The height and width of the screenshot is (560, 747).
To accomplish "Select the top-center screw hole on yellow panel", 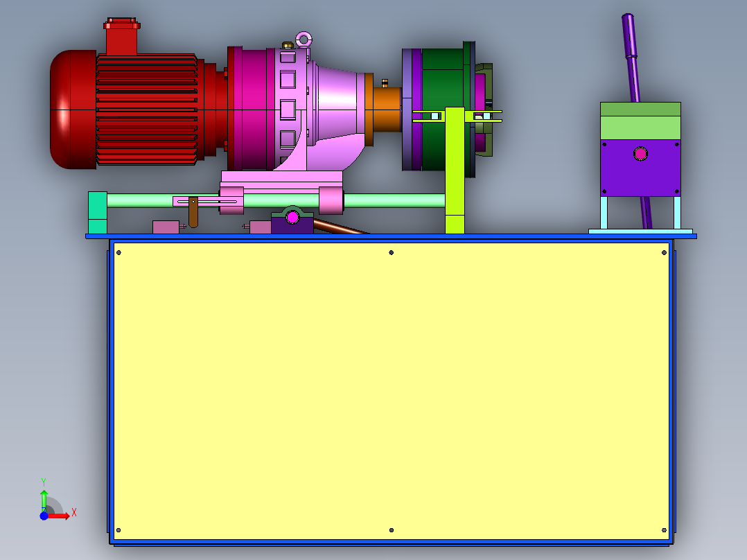I will (391, 252).
